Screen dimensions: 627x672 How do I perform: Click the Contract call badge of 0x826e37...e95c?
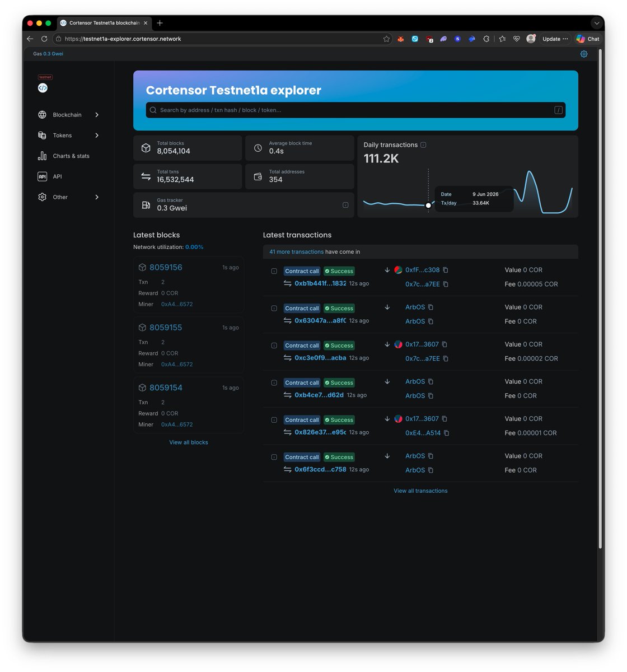click(302, 420)
